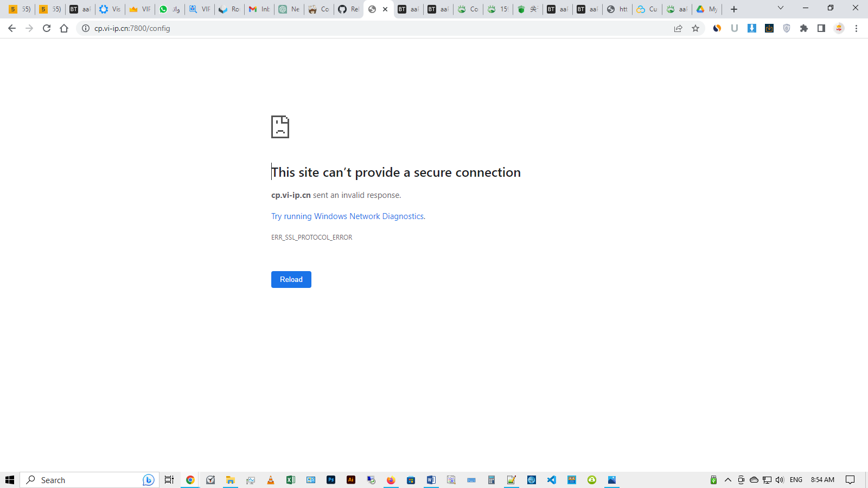The height and width of the screenshot is (488, 868).
Task: Open Firefox from the taskbar
Action: 391,480
